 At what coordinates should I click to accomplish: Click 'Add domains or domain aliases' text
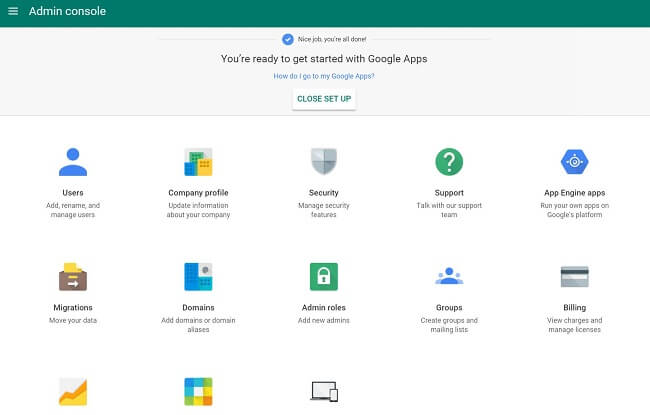198,325
